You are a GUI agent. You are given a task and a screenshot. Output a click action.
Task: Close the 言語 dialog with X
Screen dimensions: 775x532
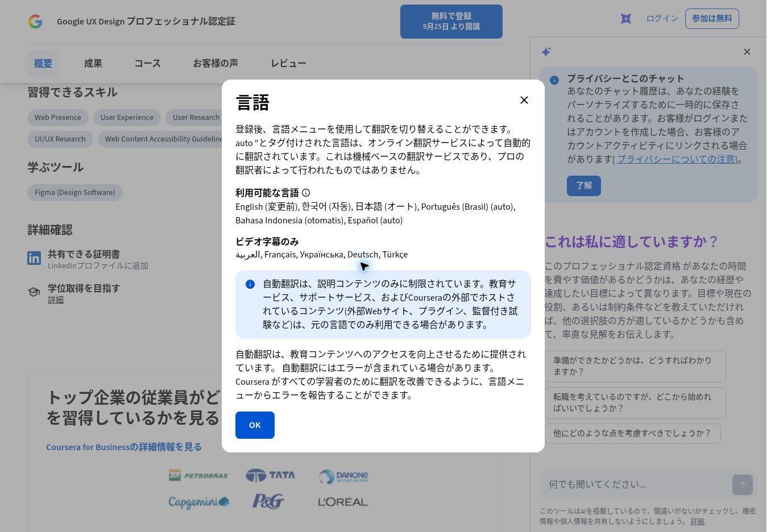coord(524,100)
